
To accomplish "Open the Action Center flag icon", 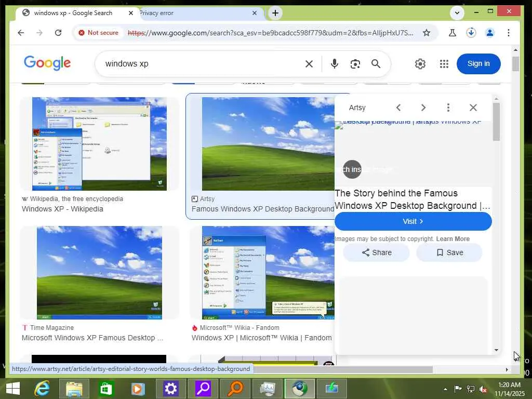I will [x=458, y=389].
